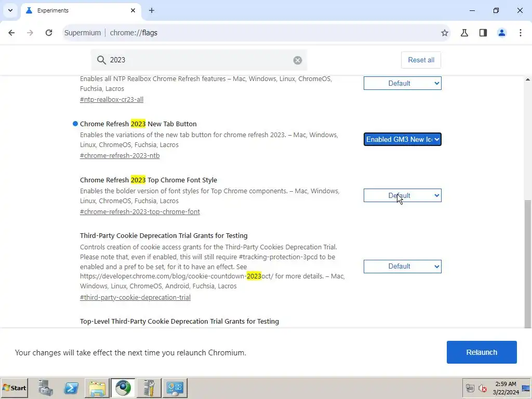This screenshot has width=532, height=399.
Task: Reload the chrome://flags page
Action: pyautogui.click(x=49, y=33)
